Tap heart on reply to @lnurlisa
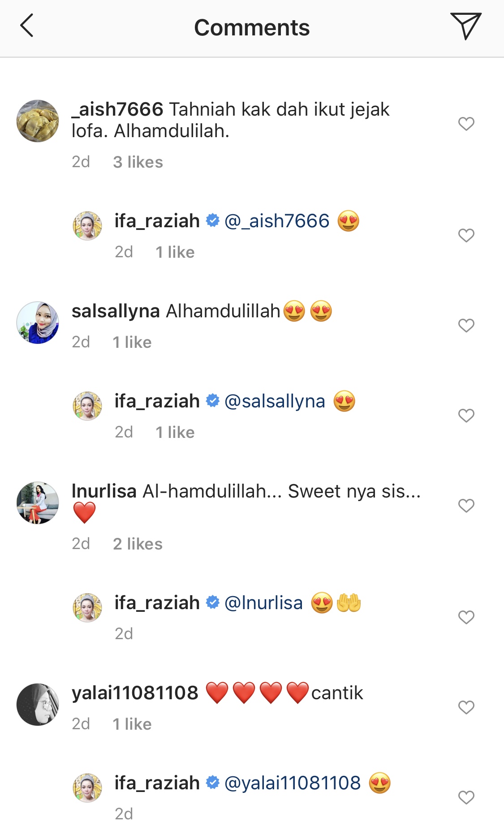Viewport: 504px width, 831px height. click(466, 617)
